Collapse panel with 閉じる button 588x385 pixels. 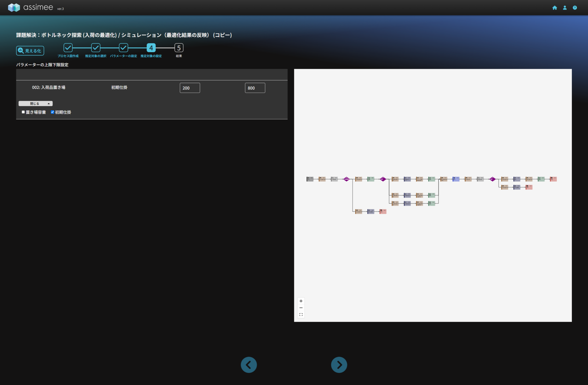pos(36,104)
